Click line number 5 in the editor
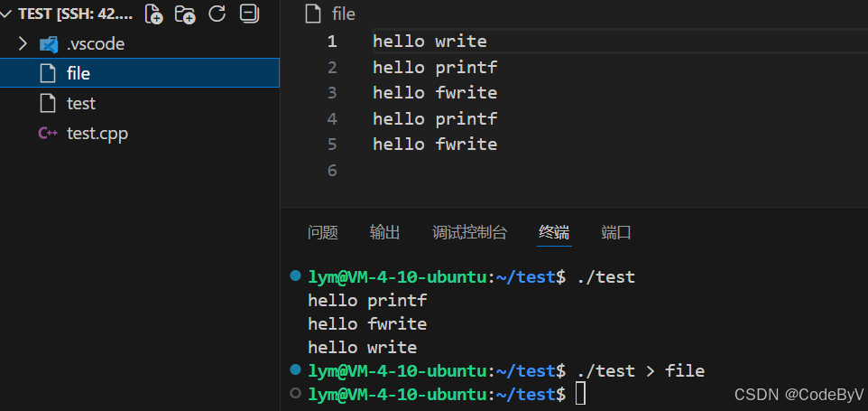This screenshot has height=411, width=868. tap(331, 145)
